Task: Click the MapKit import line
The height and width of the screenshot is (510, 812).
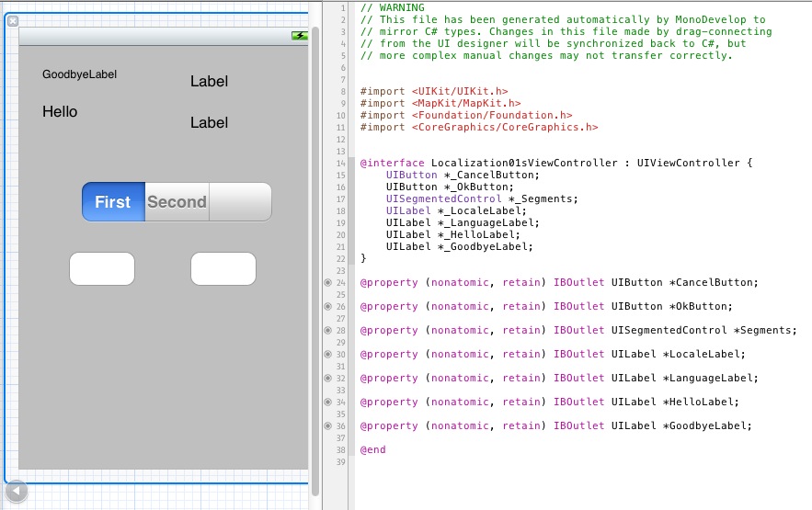Action: [x=440, y=104]
